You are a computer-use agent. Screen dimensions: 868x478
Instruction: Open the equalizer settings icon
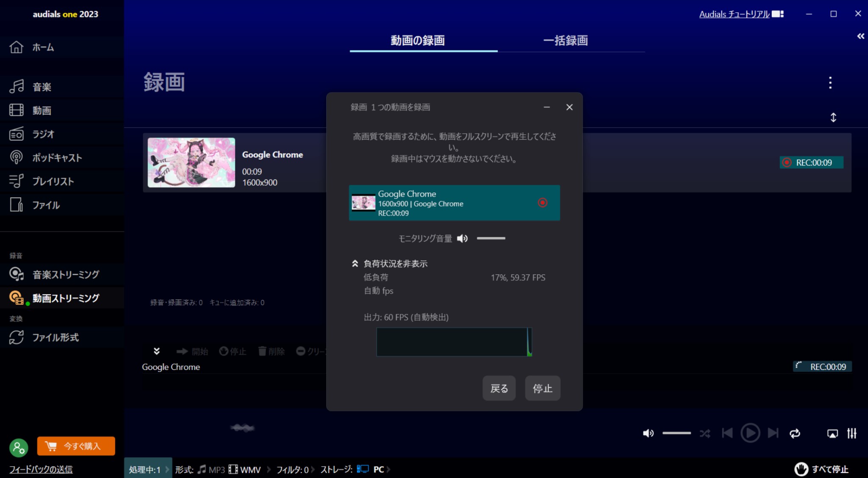click(x=852, y=433)
